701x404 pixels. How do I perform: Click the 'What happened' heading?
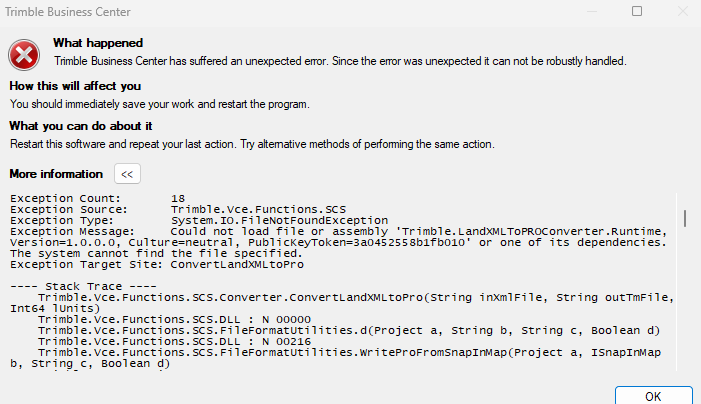(98, 44)
